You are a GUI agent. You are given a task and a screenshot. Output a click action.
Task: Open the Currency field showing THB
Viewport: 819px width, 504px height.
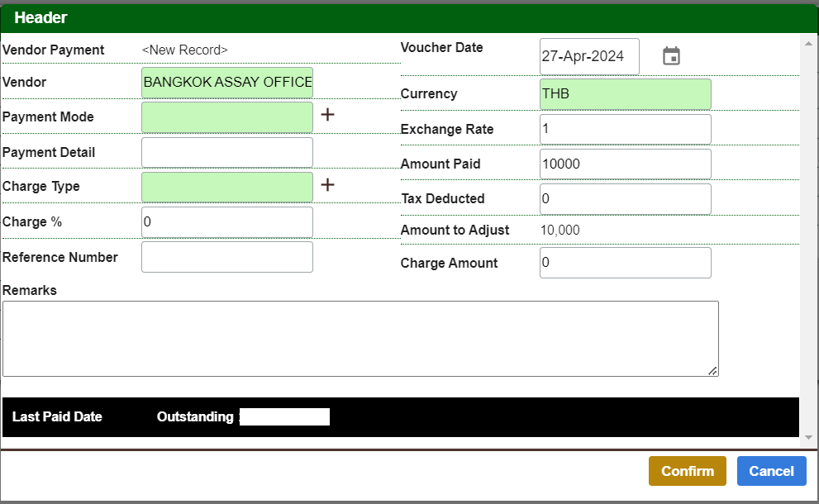point(626,94)
